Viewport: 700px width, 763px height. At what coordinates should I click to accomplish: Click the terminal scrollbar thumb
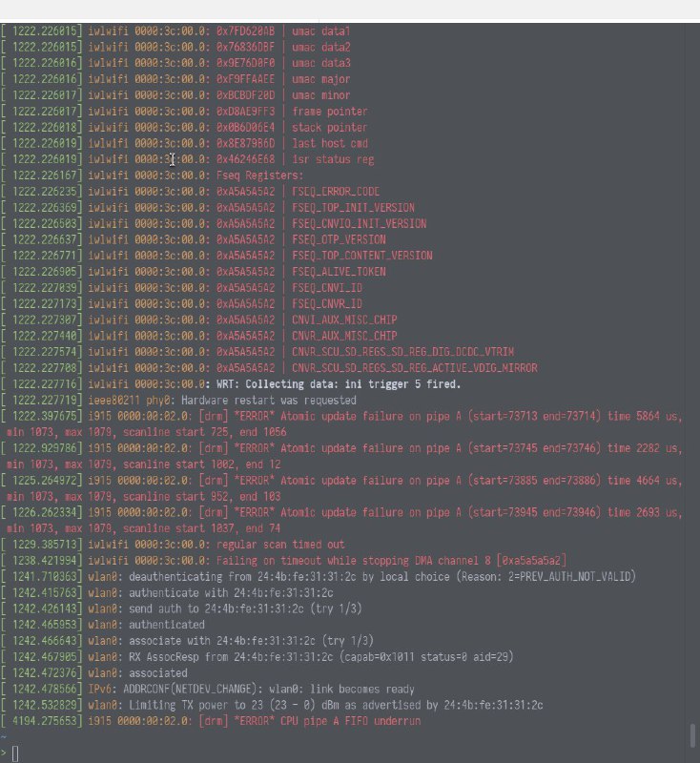pyautogui.click(x=693, y=735)
